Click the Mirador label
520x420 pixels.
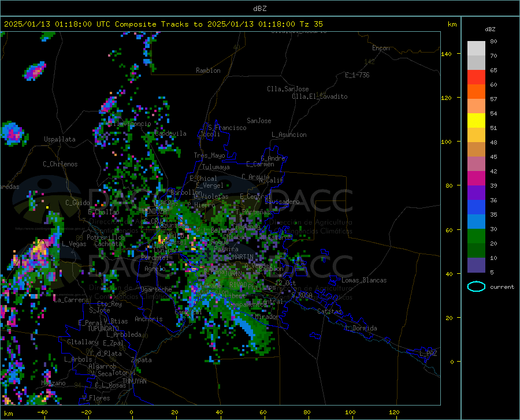[x=266, y=317]
